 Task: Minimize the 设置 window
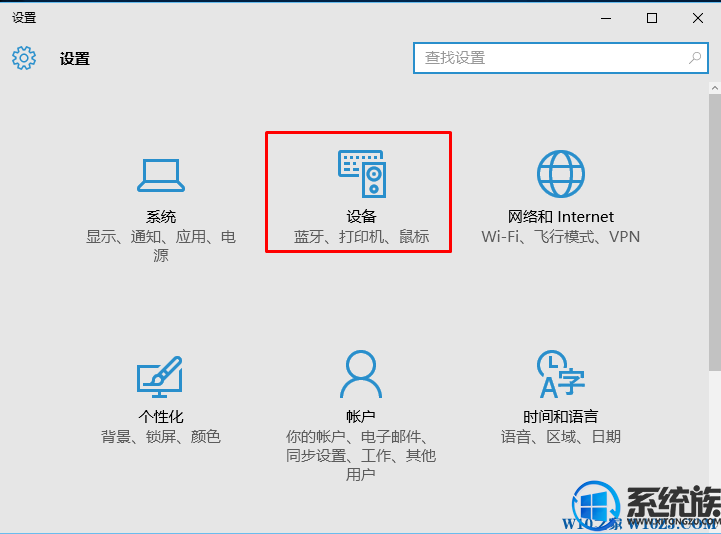[x=606, y=18]
